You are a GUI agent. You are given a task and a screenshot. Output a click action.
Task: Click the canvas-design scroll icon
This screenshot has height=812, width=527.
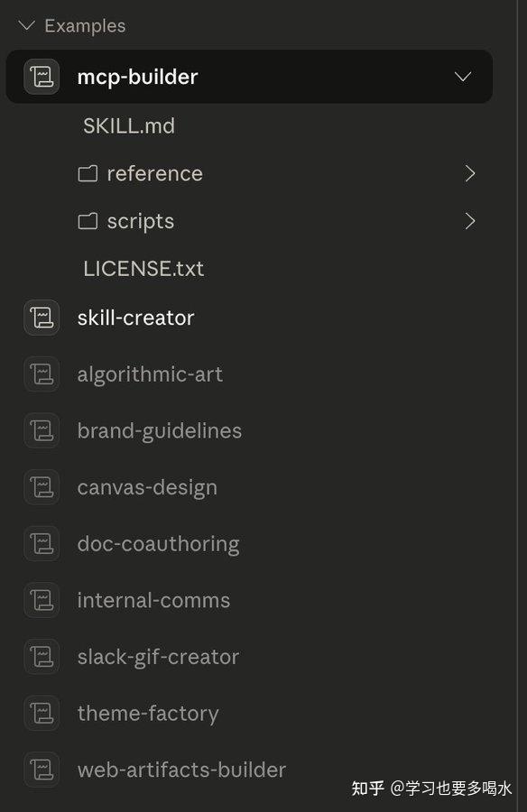tap(42, 487)
